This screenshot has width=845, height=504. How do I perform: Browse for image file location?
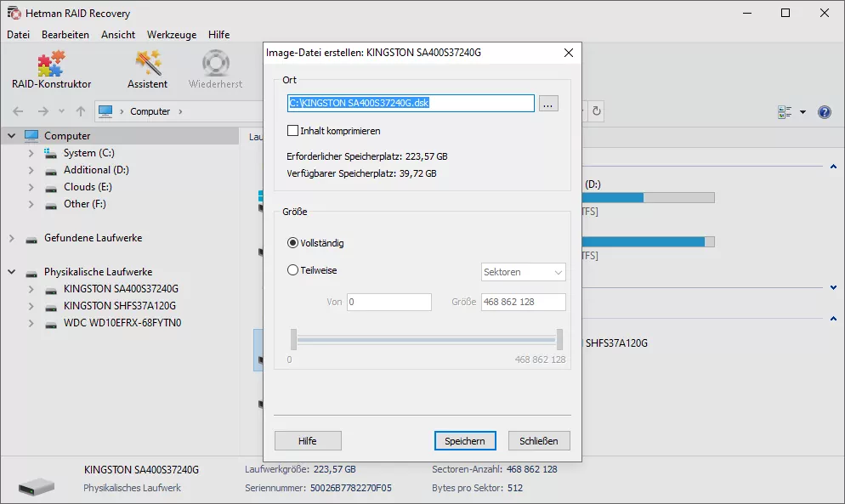[548, 104]
